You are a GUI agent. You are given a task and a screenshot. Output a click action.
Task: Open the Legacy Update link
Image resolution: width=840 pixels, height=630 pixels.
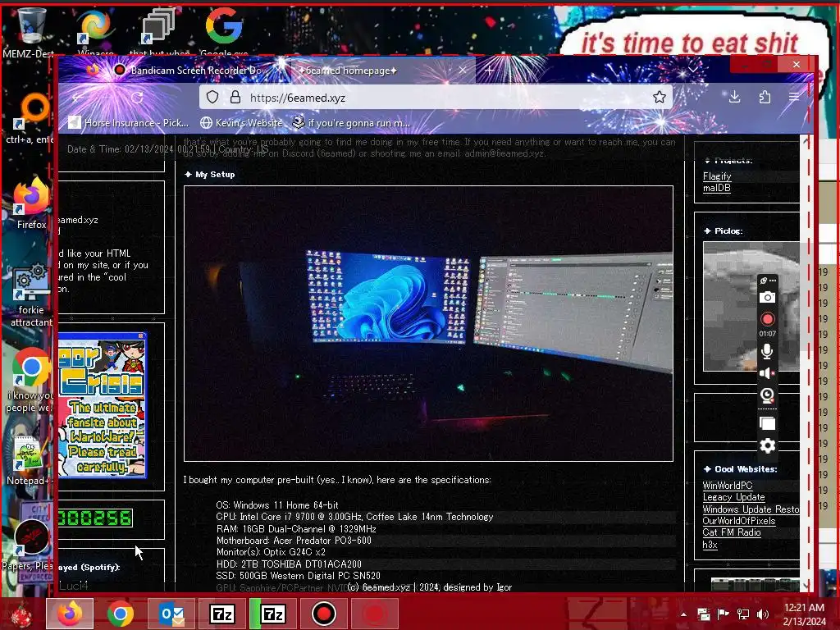click(x=733, y=497)
